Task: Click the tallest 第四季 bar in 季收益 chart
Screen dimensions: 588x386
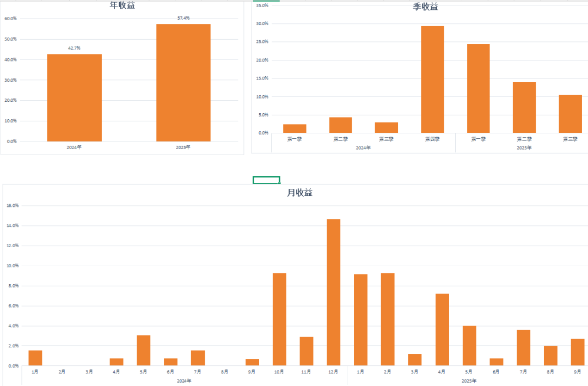Action: pyautogui.click(x=432, y=79)
